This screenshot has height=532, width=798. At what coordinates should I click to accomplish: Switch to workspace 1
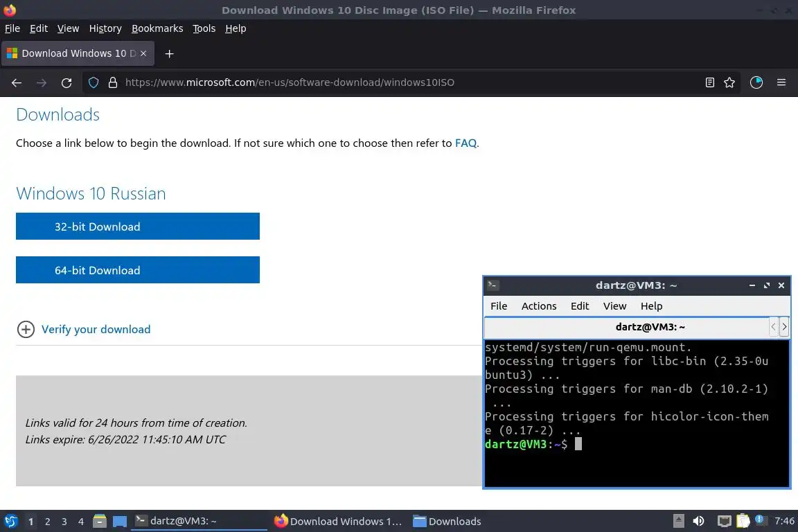(30, 522)
